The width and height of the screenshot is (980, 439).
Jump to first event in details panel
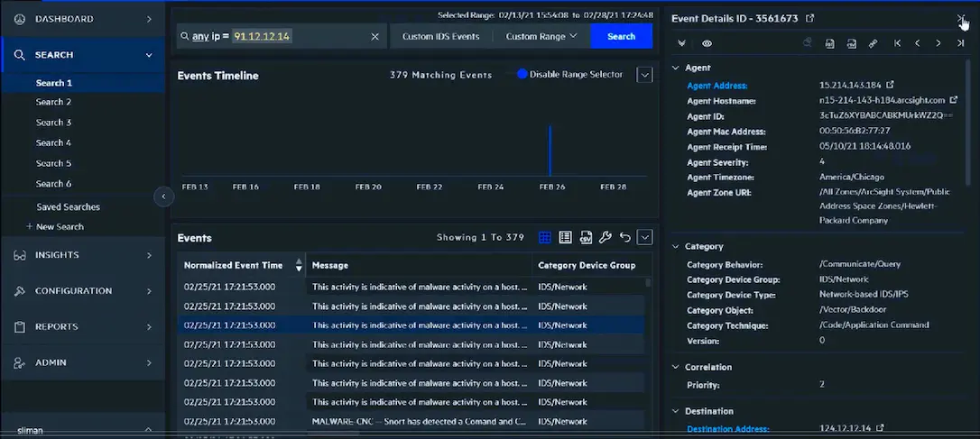[897, 43]
